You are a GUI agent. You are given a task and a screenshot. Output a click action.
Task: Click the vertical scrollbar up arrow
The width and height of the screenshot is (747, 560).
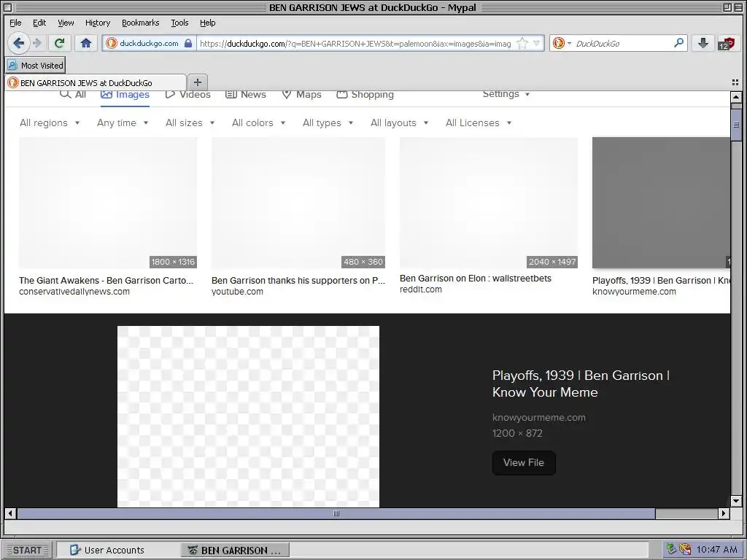[736, 97]
